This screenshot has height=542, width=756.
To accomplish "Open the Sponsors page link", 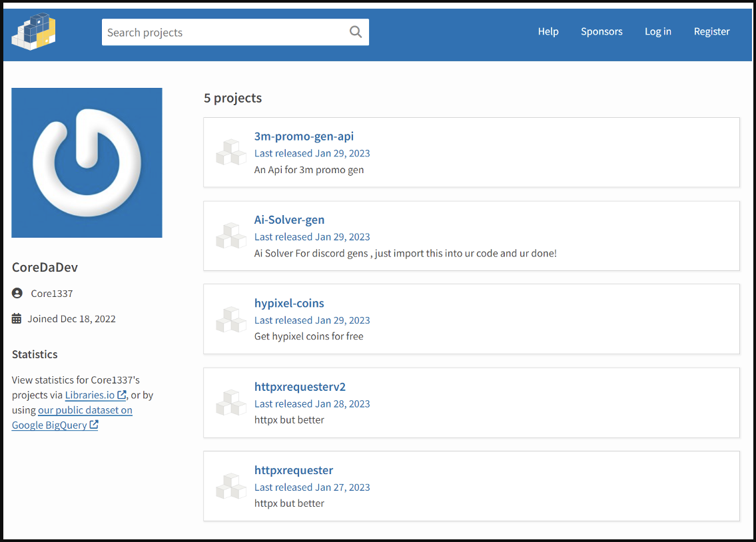I will coord(601,31).
